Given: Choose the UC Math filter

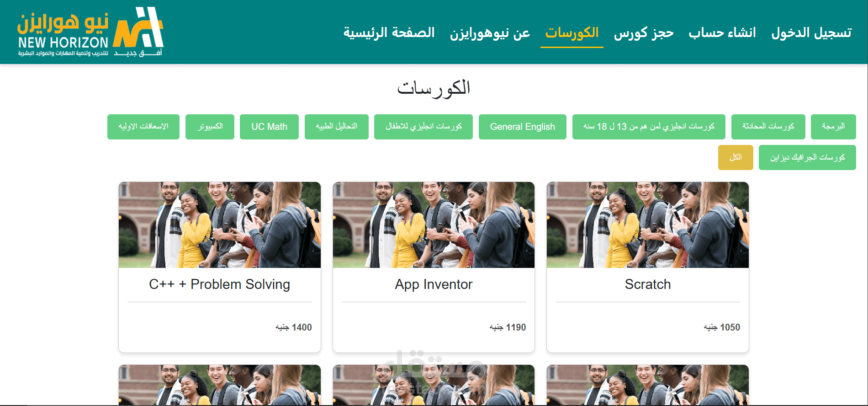Looking at the screenshot, I should point(269,127).
